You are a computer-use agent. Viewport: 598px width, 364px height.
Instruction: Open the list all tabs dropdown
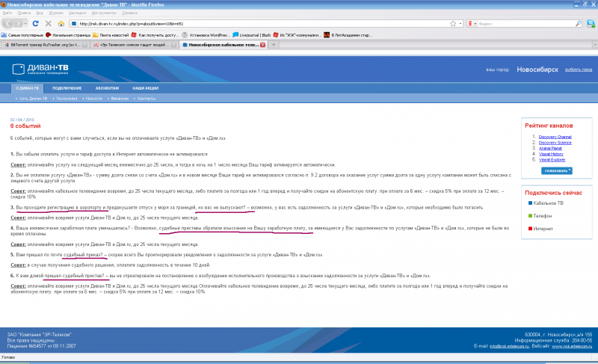coord(591,45)
